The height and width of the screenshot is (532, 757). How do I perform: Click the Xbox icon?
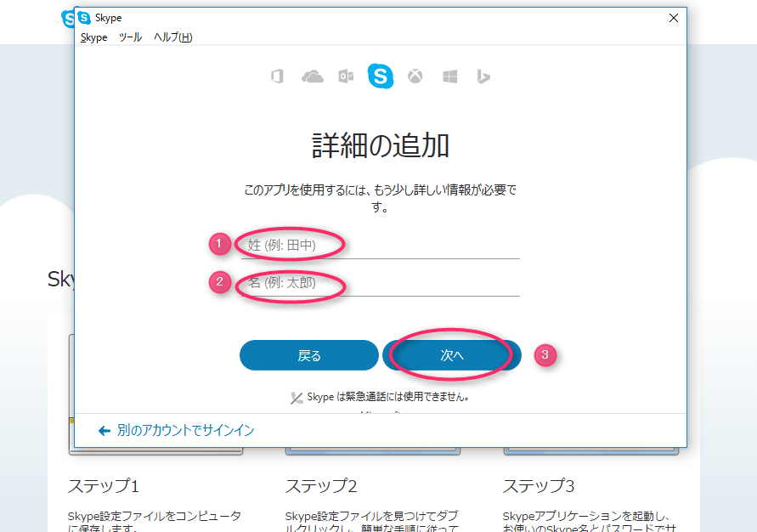(415, 76)
